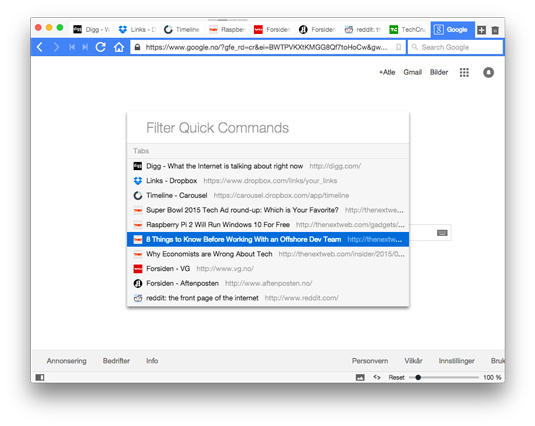Toggle image loading in status bar
This screenshot has width=535, height=426.
(360, 377)
